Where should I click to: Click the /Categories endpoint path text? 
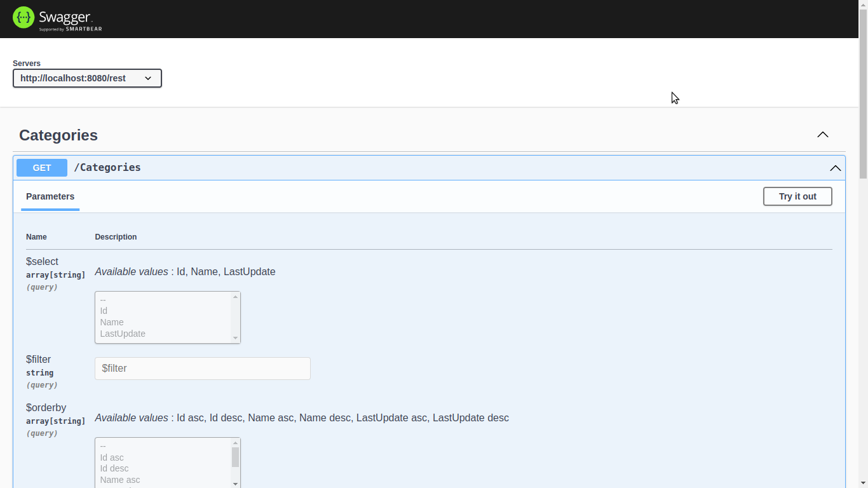click(107, 168)
